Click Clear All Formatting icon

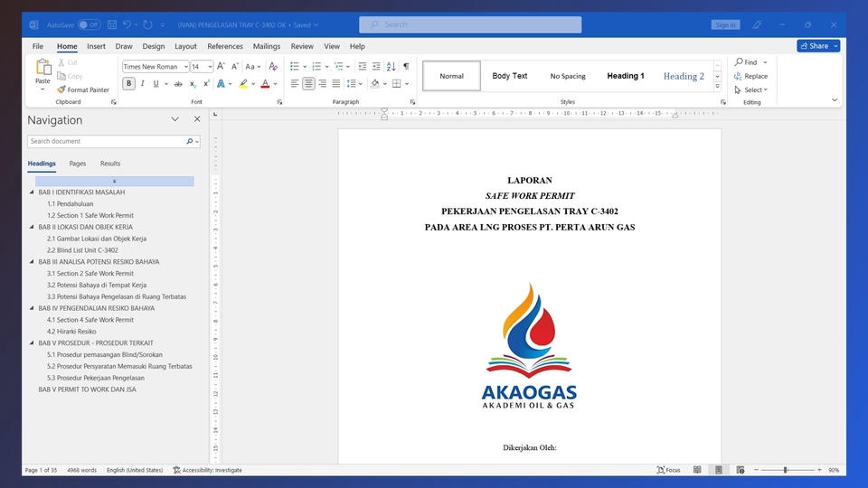[273, 66]
